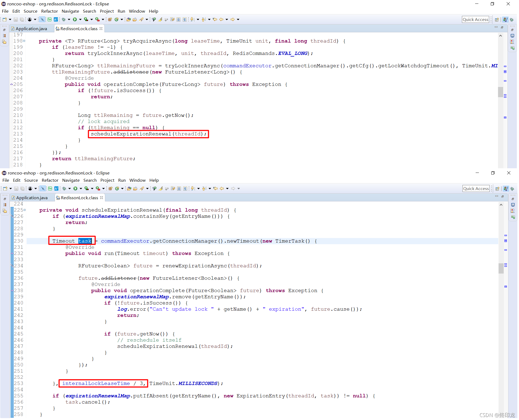The image size is (519, 420).
Task: Click Quick Access field in bottom window
Action: (476, 189)
